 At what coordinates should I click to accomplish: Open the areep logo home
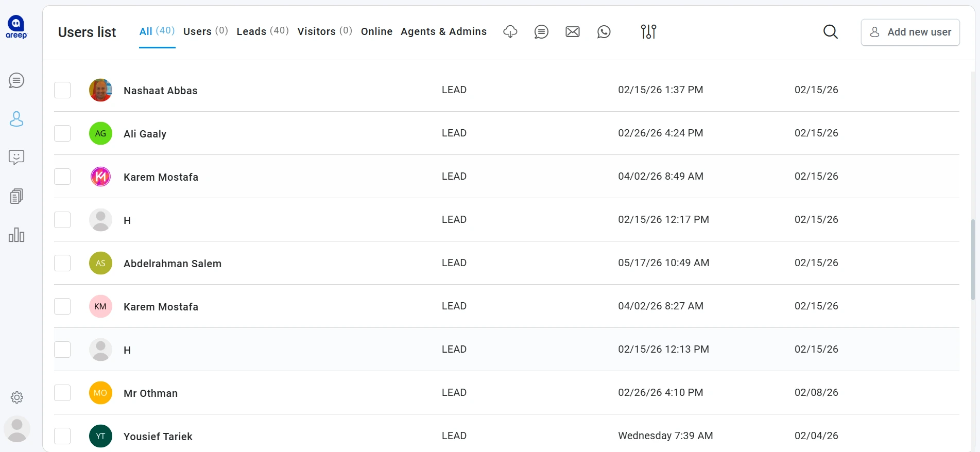tap(16, 27)
